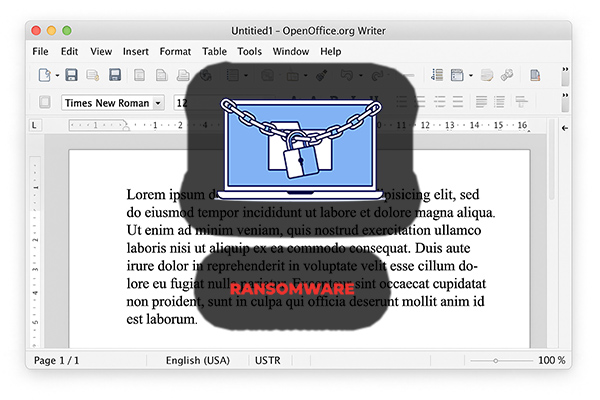Click Page 1 / 1 in status bar
Image resolution: width=600 pixels, height=400 pixels.
point(56,360)
